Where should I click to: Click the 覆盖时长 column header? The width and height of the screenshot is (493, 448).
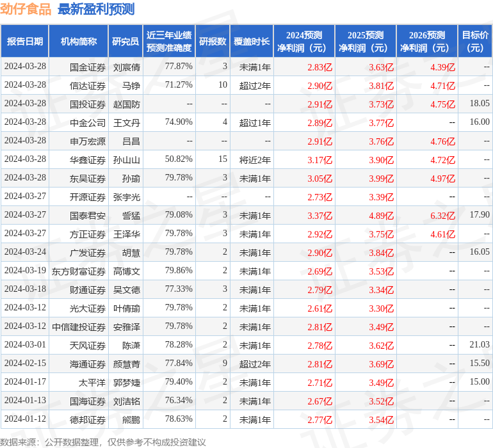click(x=252, y=41)
